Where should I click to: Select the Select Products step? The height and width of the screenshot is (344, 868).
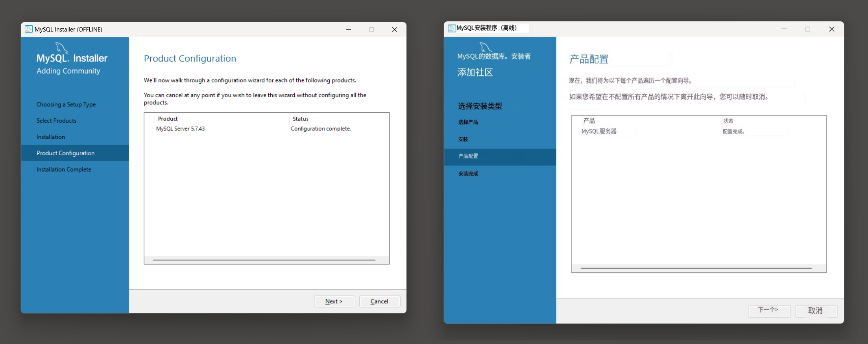[57, 121]
